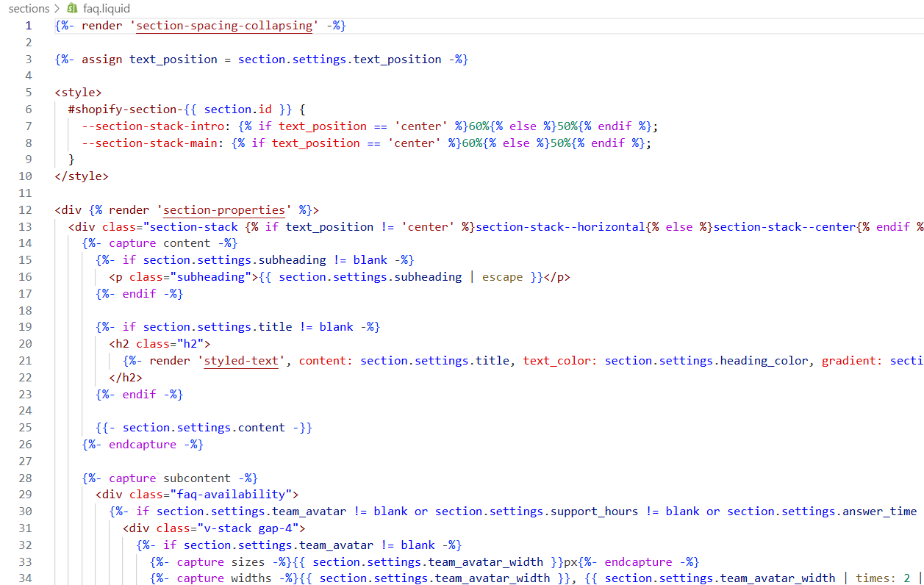Click the opening h2 tag with class "h2"
Screen dimensions: 924x585
tap(160, 344)
